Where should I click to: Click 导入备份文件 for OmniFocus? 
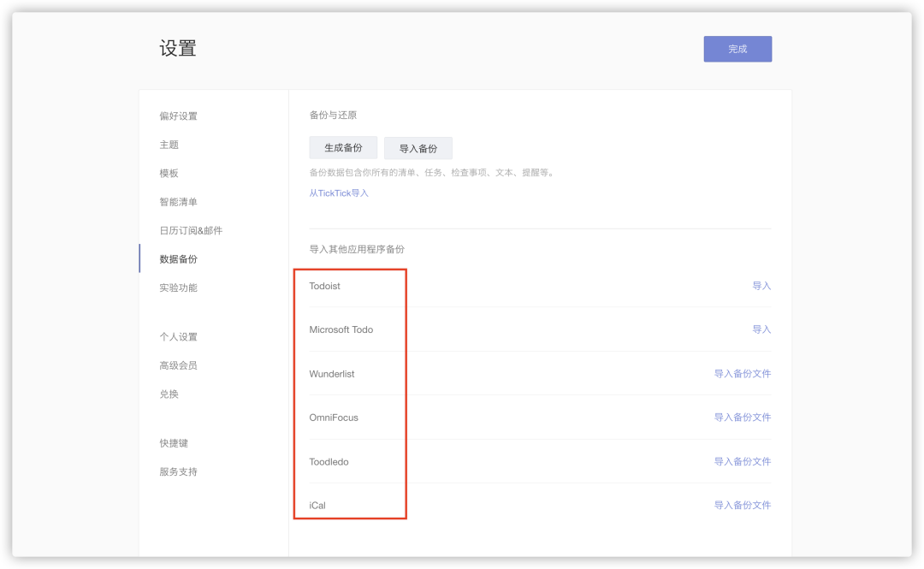click(743, 418)
